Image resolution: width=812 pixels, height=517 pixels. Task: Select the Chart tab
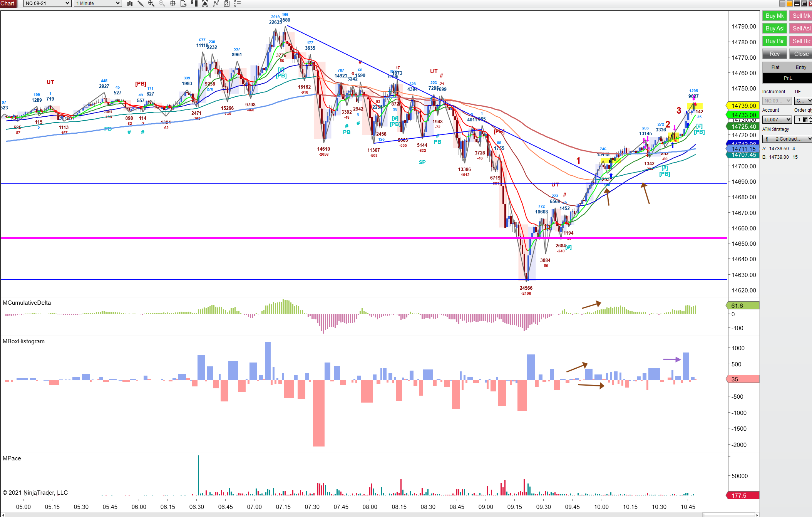8,3
